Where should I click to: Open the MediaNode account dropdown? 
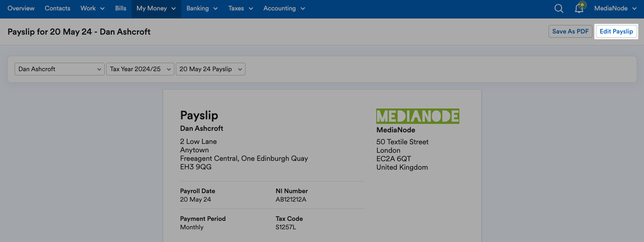coord(615,8)
